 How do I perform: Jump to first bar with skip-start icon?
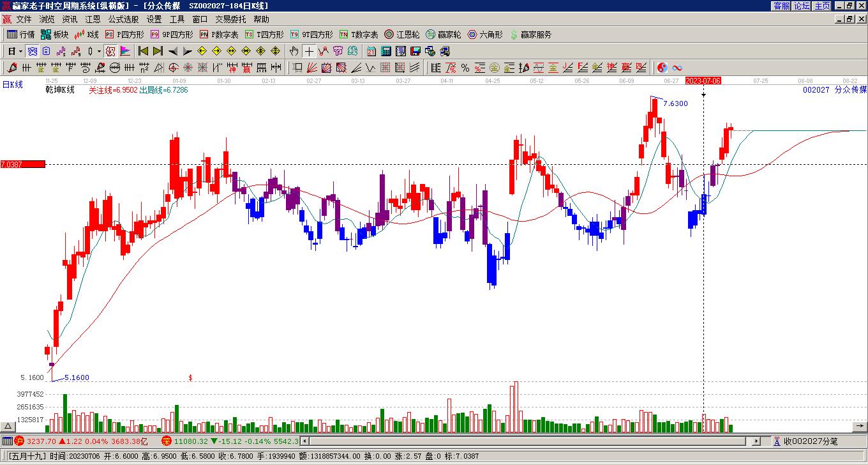coord(143,51)
